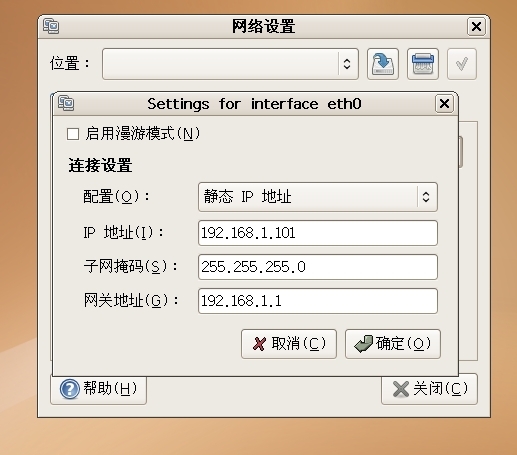Open the 配置 dropdown showing 静态 IP 地址
Viewport: 517px width, 455px height.
point(318,197)
